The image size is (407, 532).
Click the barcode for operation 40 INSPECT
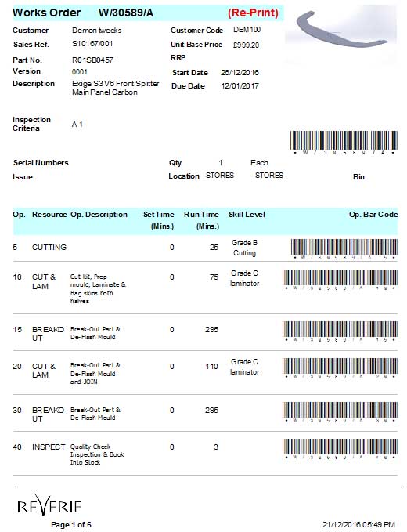[x=340, y=447]
